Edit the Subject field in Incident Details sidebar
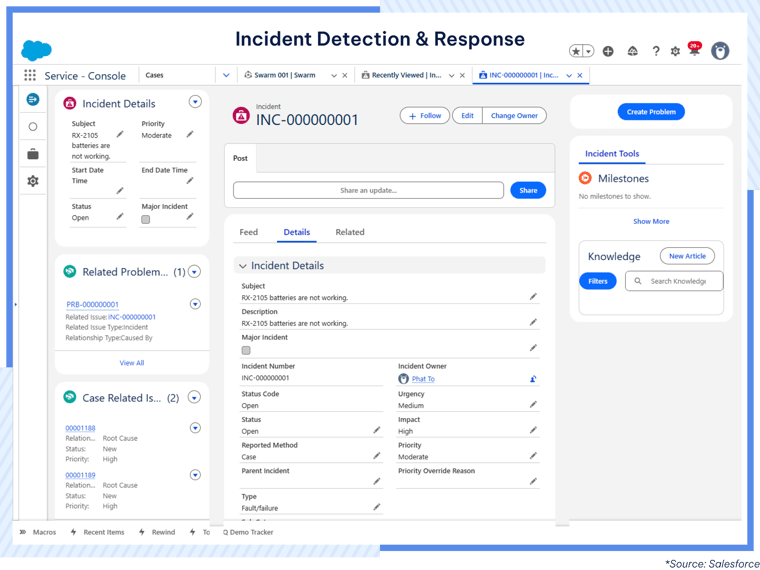Image resolution: width=760 pixels, height=570 pixels. [x=120, y=134]
